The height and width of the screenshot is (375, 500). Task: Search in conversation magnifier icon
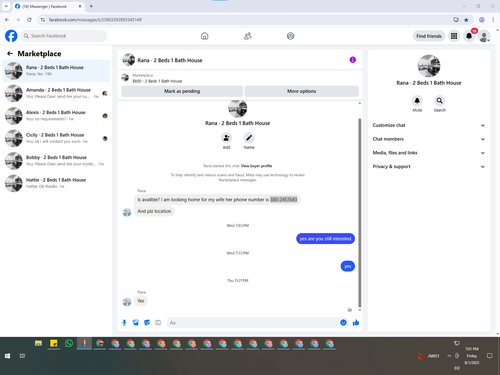pyautogui.click(x=440, y=100)
